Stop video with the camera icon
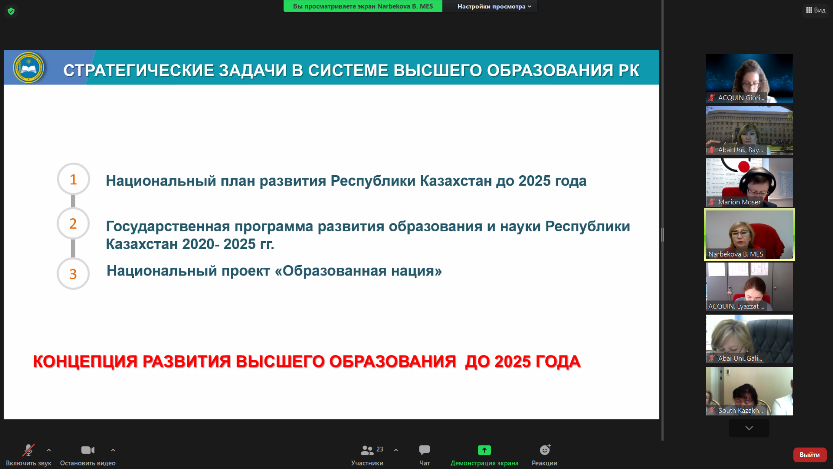833x469 pixels. tap(87, 451)
